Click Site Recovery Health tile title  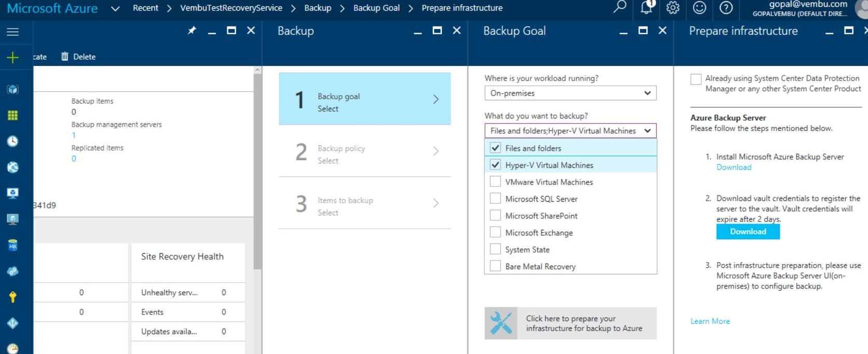point(182,256)
